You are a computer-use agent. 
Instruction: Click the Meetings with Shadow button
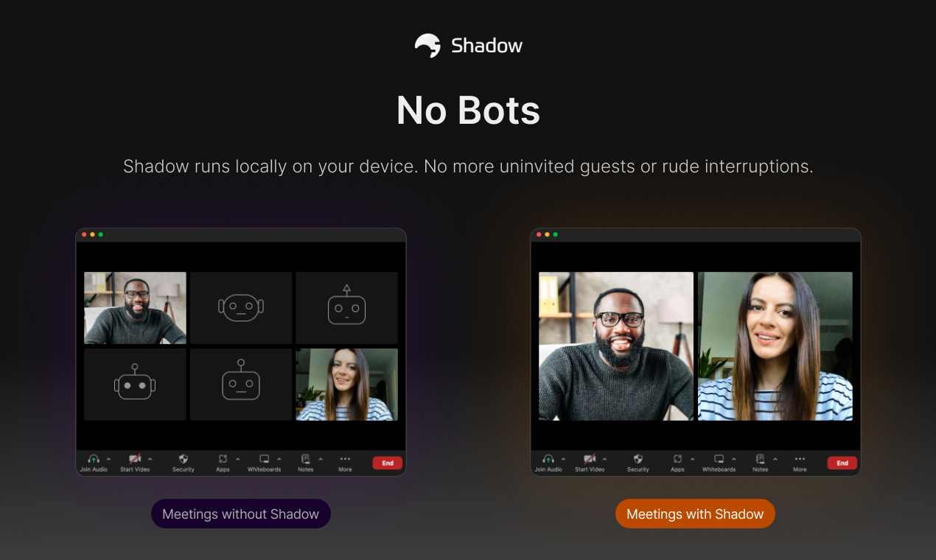pyautogui.click(x=695, y=514)
